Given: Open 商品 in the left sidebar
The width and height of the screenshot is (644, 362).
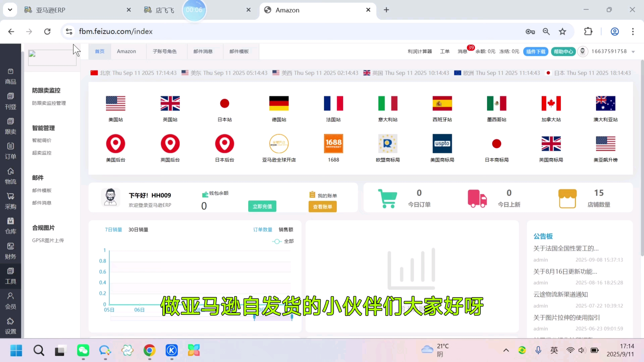Looking at the screenshot, I should pos(11,77).
